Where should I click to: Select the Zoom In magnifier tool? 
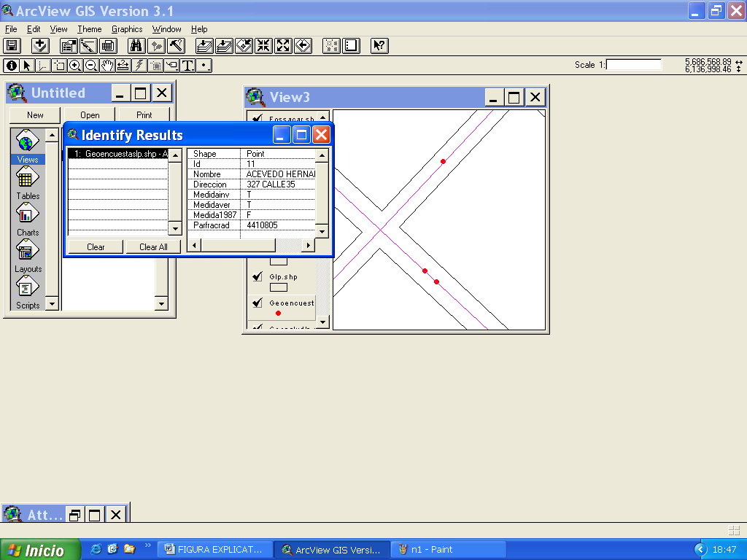click(75, 65)
